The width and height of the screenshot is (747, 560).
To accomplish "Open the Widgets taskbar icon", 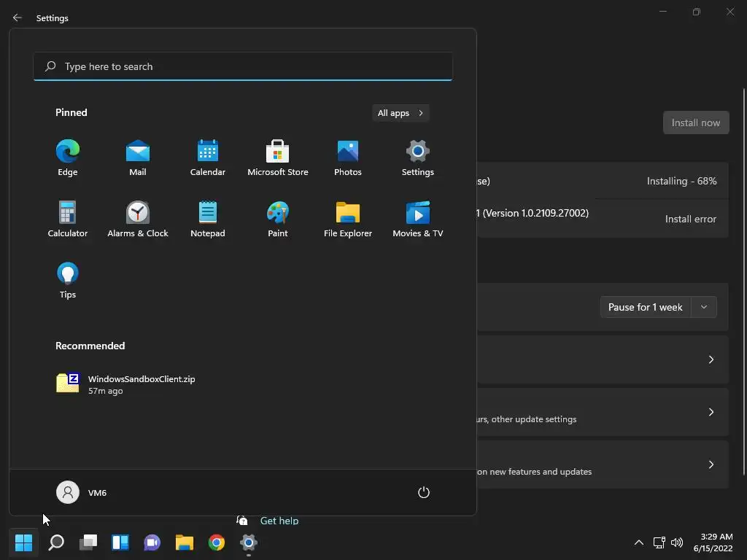I will (120, 542).
